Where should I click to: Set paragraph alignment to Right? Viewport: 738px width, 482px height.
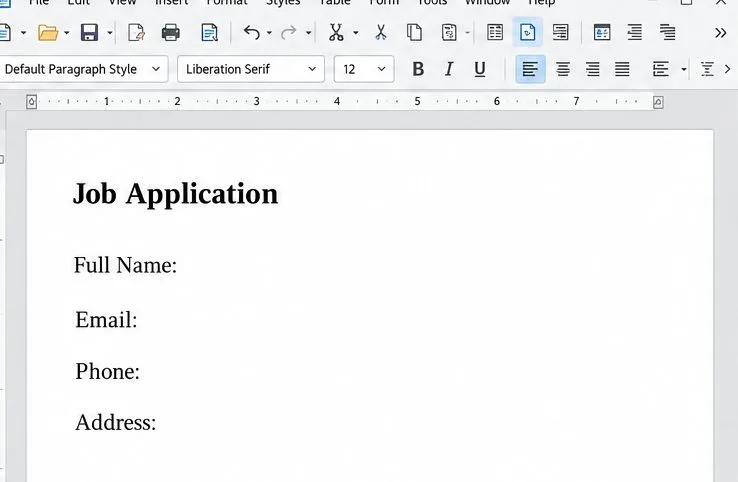click(x=593, y=69)
